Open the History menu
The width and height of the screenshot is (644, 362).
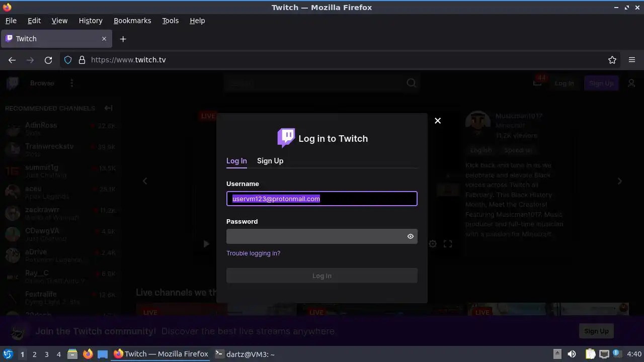[91, 21]
